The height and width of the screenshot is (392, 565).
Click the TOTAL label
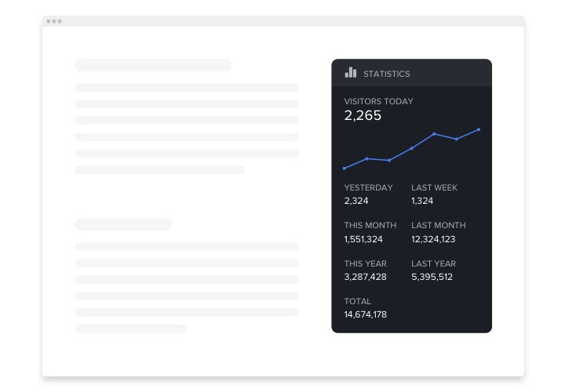tap(358, 301)
